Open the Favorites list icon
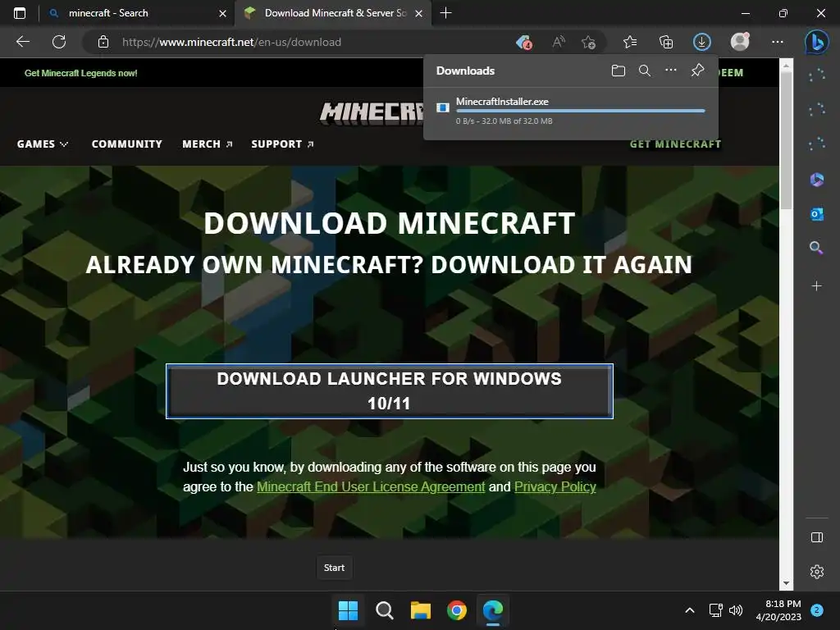Viewport: 840px width, 630px height. tap(630, 42)
